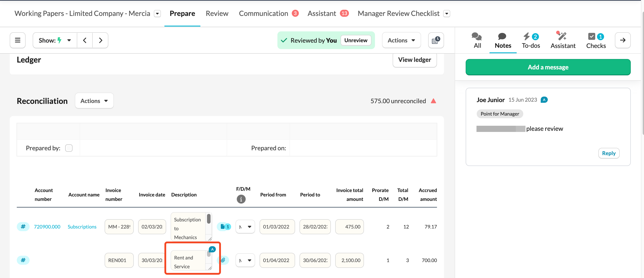Go to previous item arrow
The width and height of the screenshot is (644, 278).
[85, 40]
